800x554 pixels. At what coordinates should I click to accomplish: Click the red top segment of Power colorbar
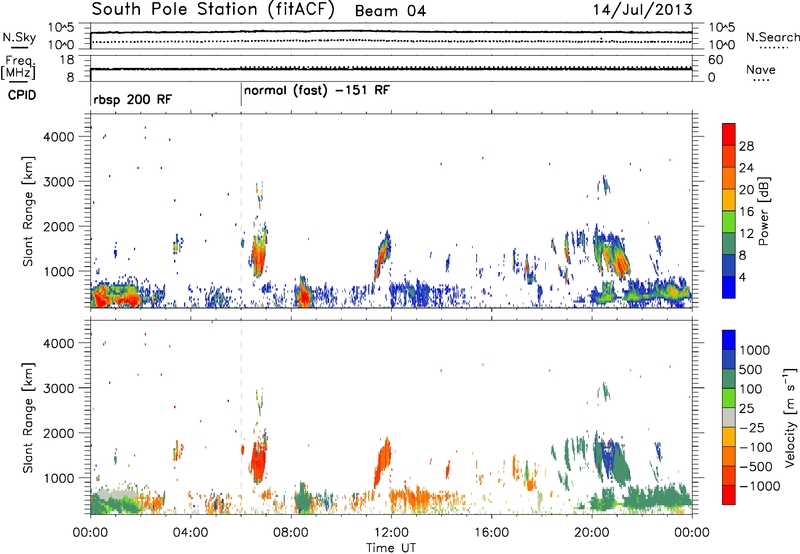729,135
